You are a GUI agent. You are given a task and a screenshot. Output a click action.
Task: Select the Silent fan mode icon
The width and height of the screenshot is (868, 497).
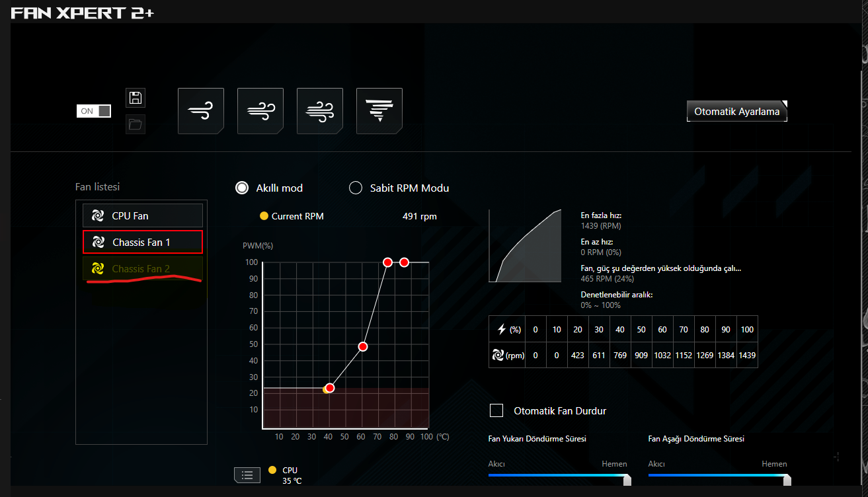click(201, 111)
